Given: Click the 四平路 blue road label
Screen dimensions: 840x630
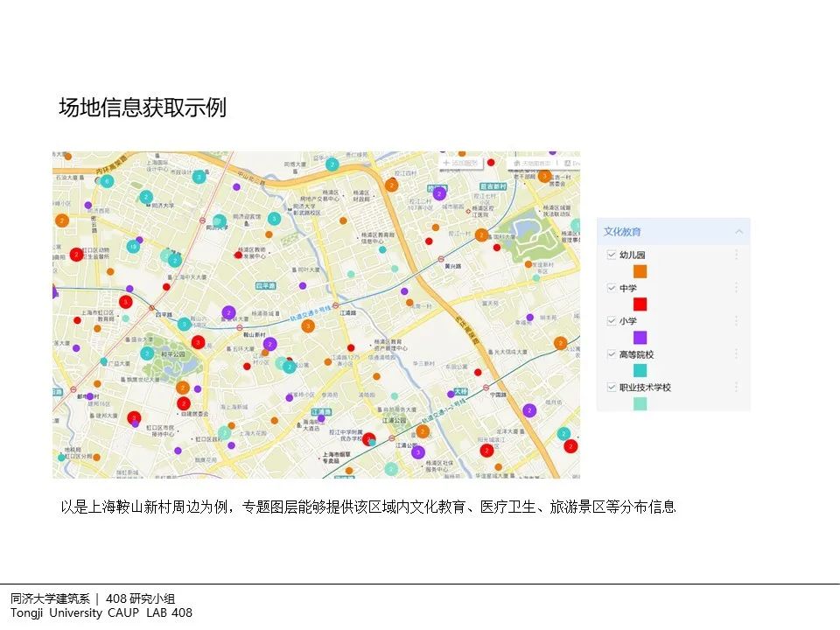Looking at the screenshot, I should tap(265, 285).
